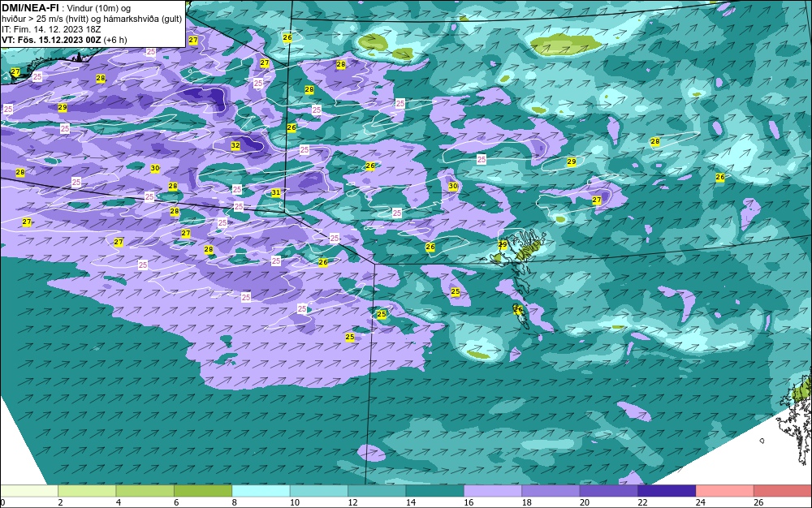Click the '0' tick on the color scale
812x508 pixels.
[2, 502]
